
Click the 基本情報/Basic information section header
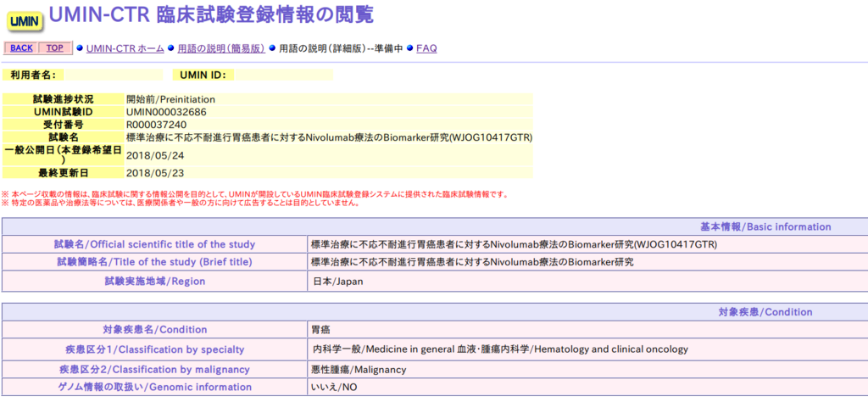765,227
